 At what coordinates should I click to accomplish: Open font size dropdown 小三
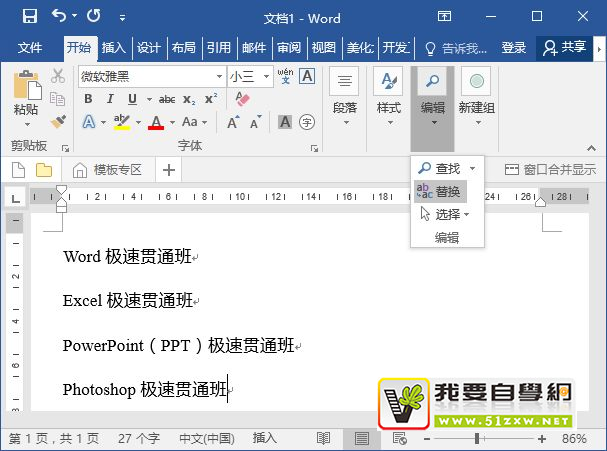266,77
